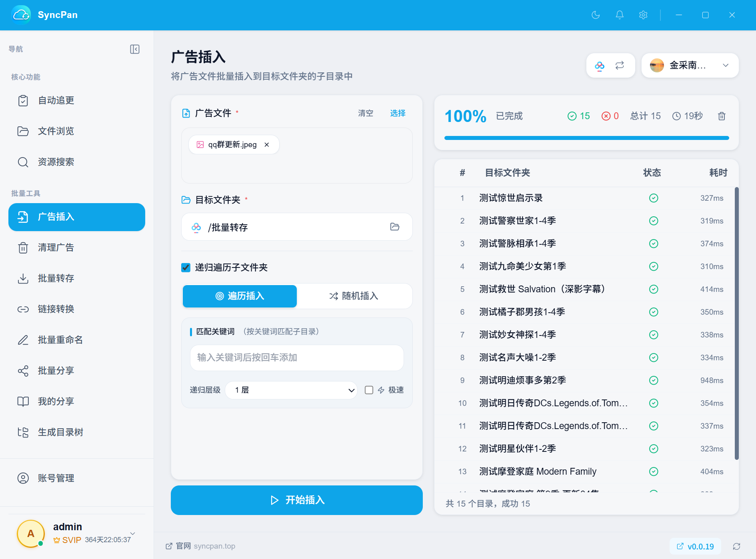Image resolution: width=756 pixels, height=559 pixels.
Task: Delete task results with trash icon
Action: [722, 116]
